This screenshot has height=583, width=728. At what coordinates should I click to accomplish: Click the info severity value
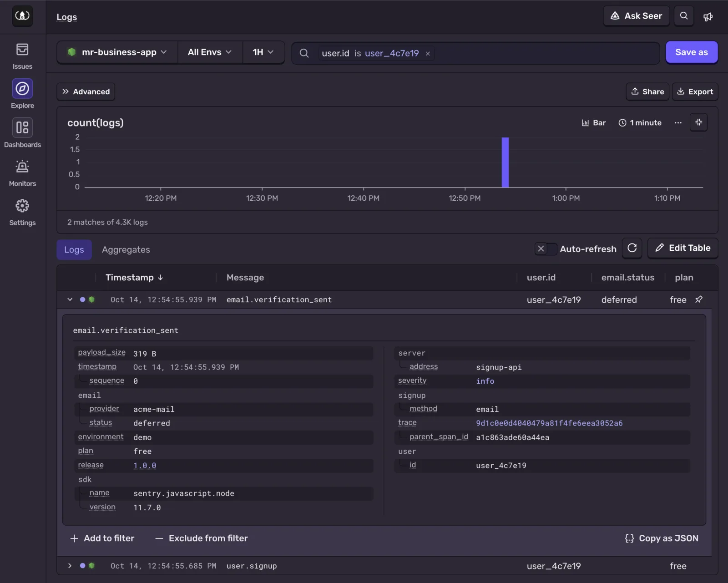(485, 381)
